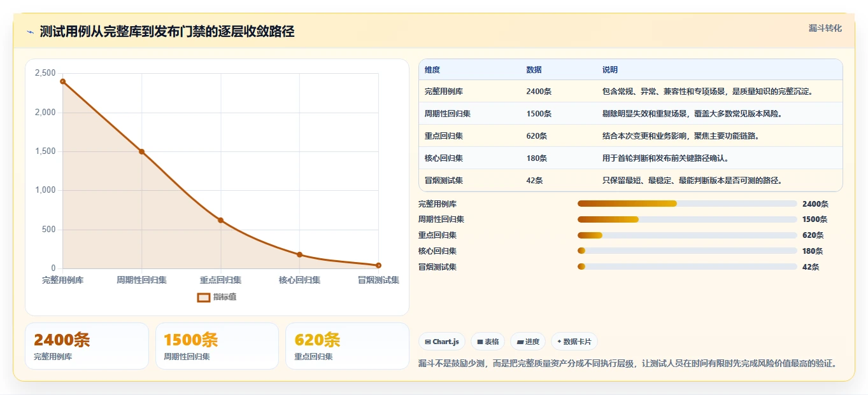The image size is (868, 395).
Task: Open the 620条 重点回归集 stat card
Action: [347, 346]
